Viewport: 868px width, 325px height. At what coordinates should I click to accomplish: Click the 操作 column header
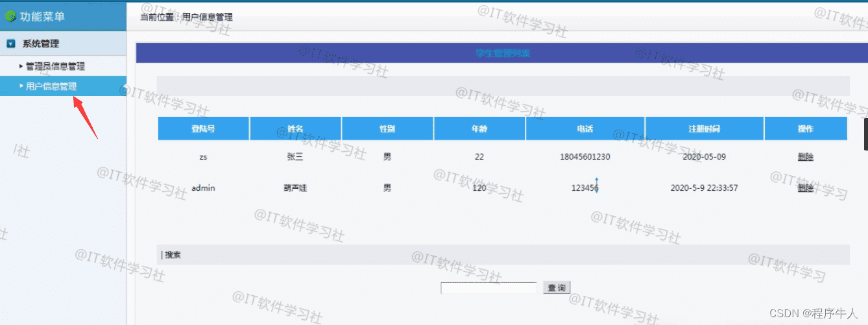pos(806,129)
